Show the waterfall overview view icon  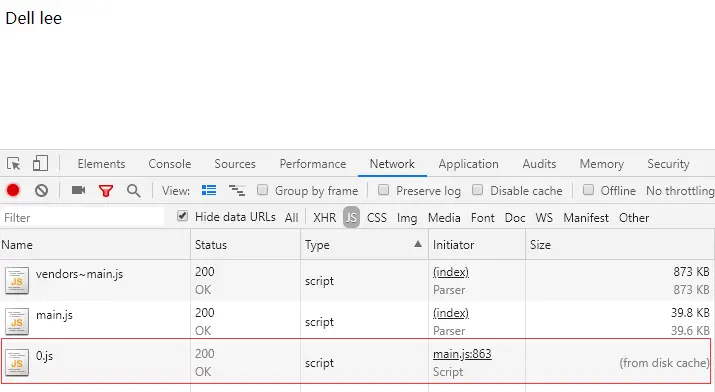click(237, 190)
